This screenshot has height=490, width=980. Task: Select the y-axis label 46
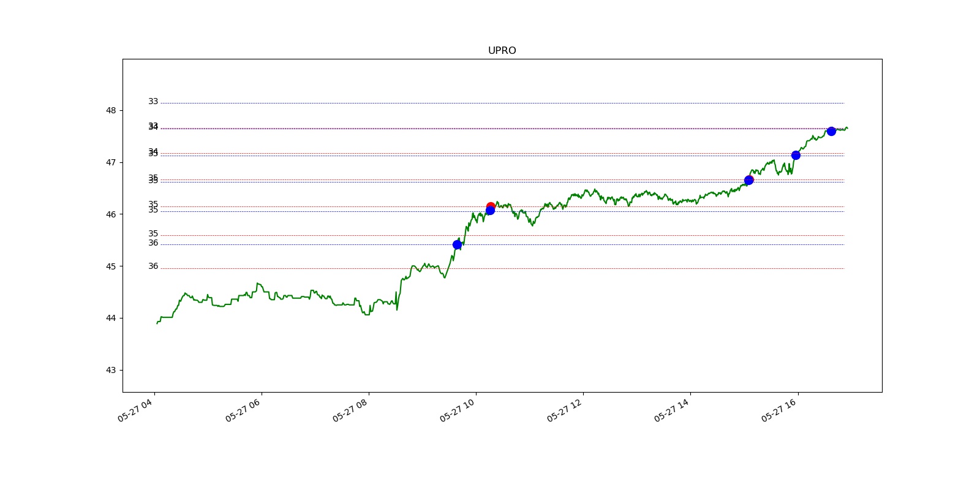click(111, 214)
